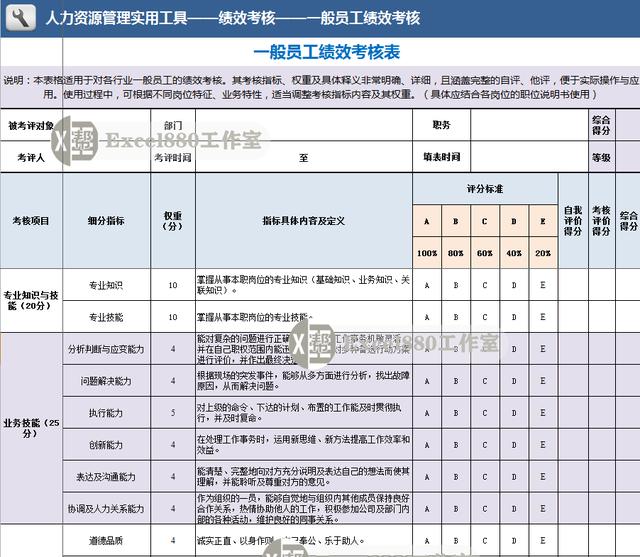Click grade C in 专业技能 row

coord(485,317)
